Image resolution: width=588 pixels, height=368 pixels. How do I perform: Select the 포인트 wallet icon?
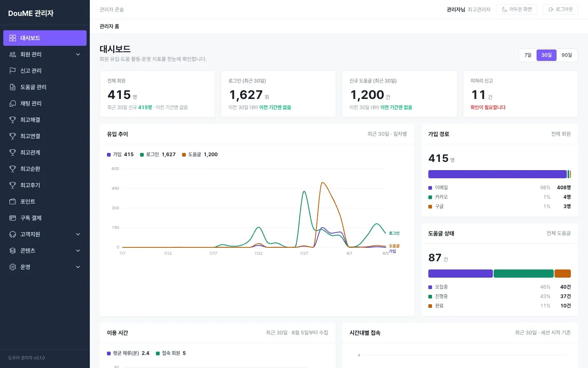coord(13,202)
